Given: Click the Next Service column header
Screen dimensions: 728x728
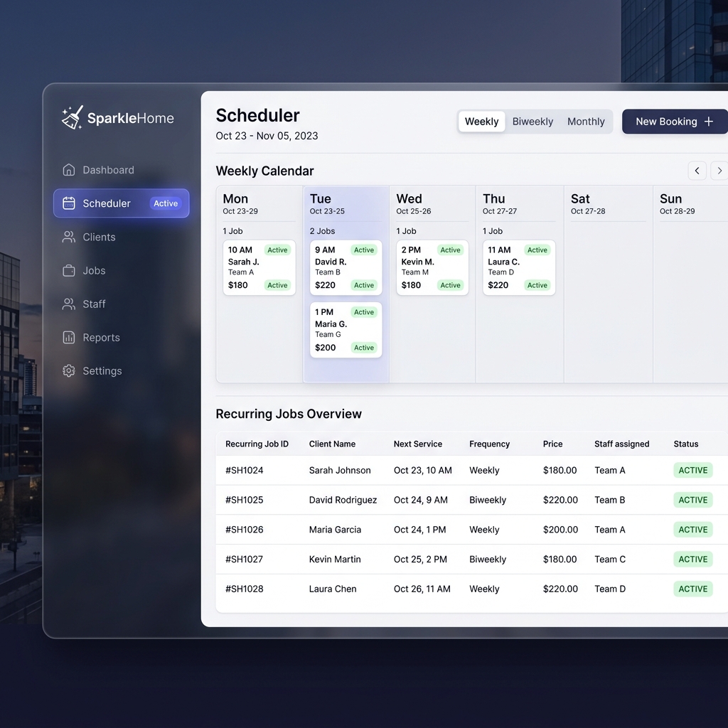Looking at the screenshot, I should click(x=418, y=444).
